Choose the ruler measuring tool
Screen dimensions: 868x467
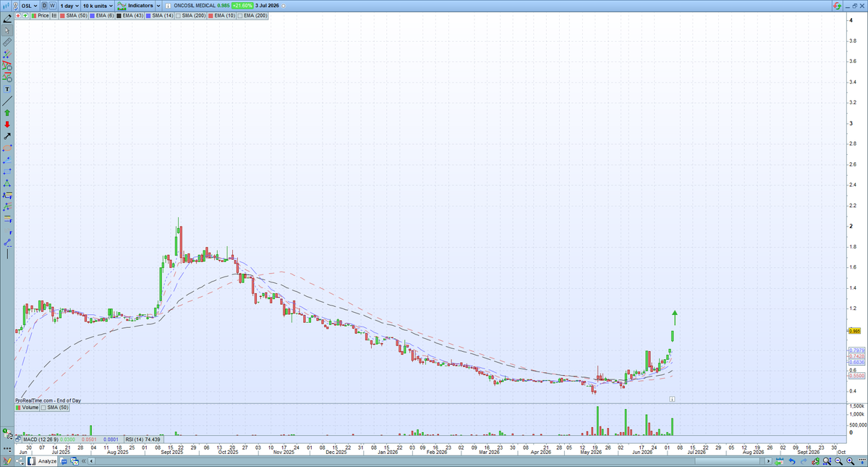(x=7, y=42)
